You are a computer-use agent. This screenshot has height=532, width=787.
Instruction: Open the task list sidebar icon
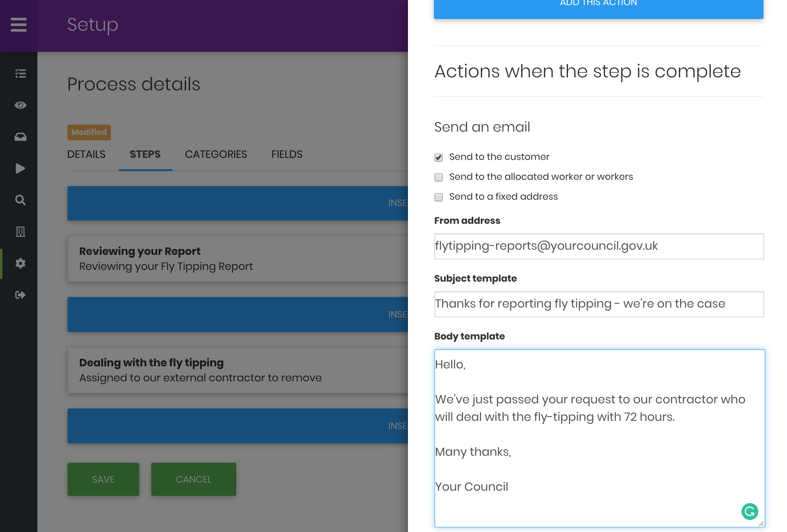click(x=20, y=74)
